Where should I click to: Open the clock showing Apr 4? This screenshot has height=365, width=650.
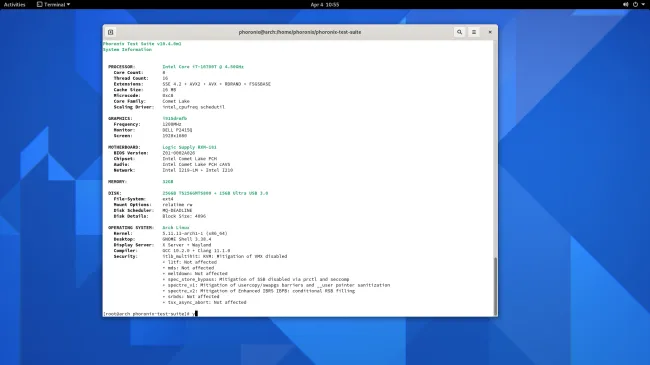[325, 5]
